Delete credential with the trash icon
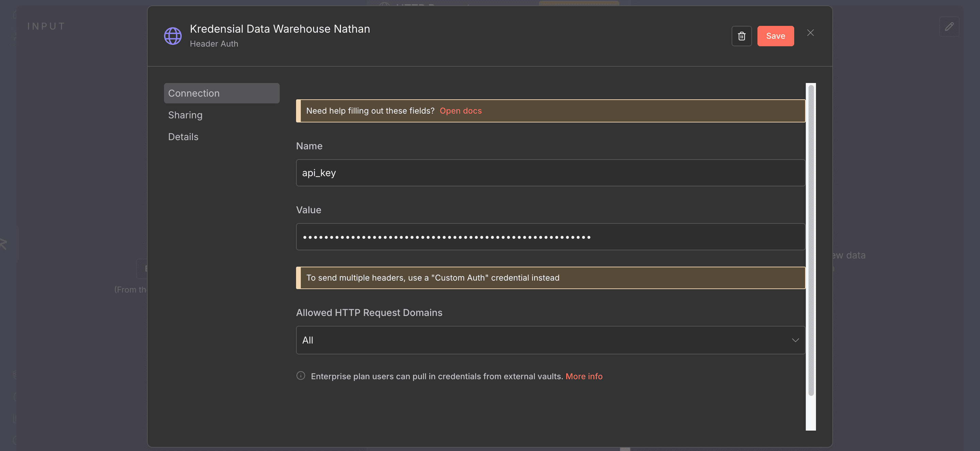This screenshot has height=451, width=980. [x=741, y=36]
